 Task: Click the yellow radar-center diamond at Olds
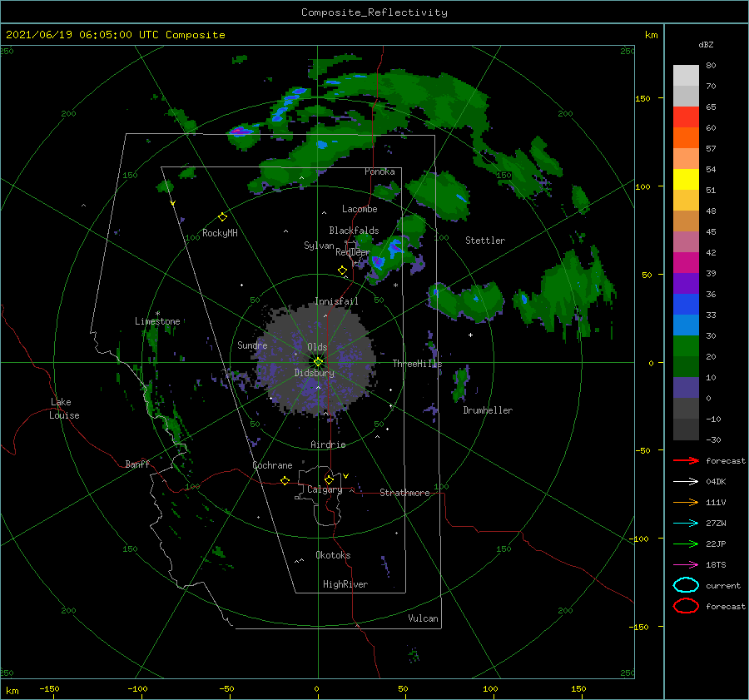coord(318,362)
